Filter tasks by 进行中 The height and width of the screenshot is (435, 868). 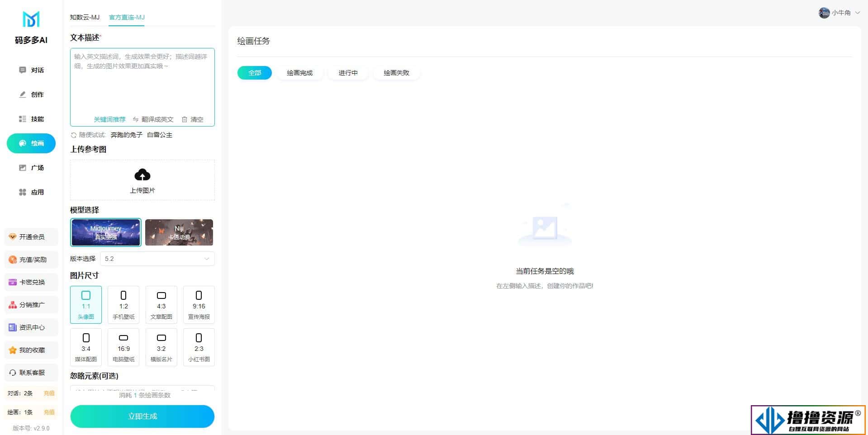348,73
